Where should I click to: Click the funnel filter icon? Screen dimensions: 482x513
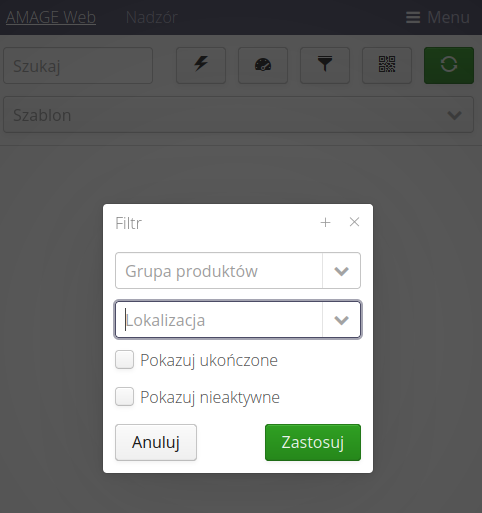(325, 65)
